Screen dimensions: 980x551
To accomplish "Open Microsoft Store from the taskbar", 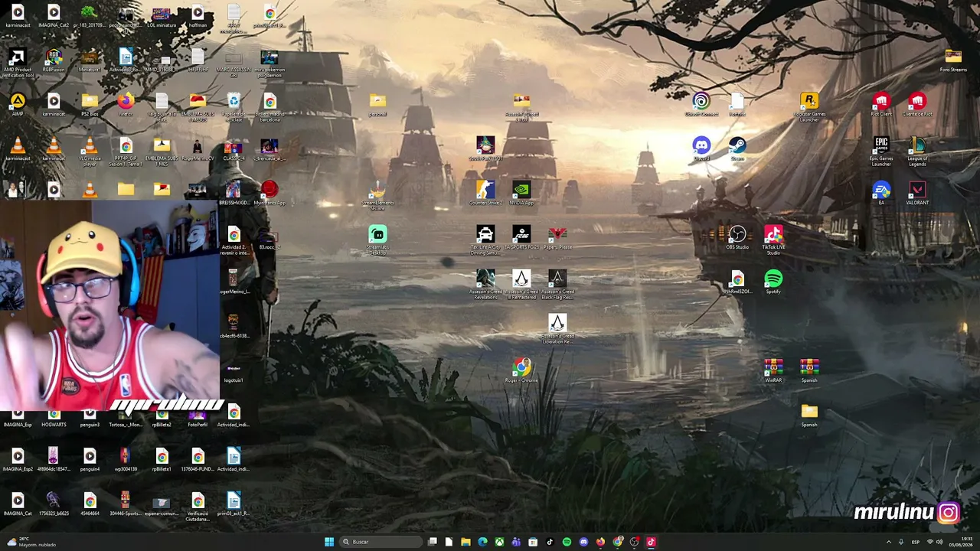I will [x=533, y=542].
